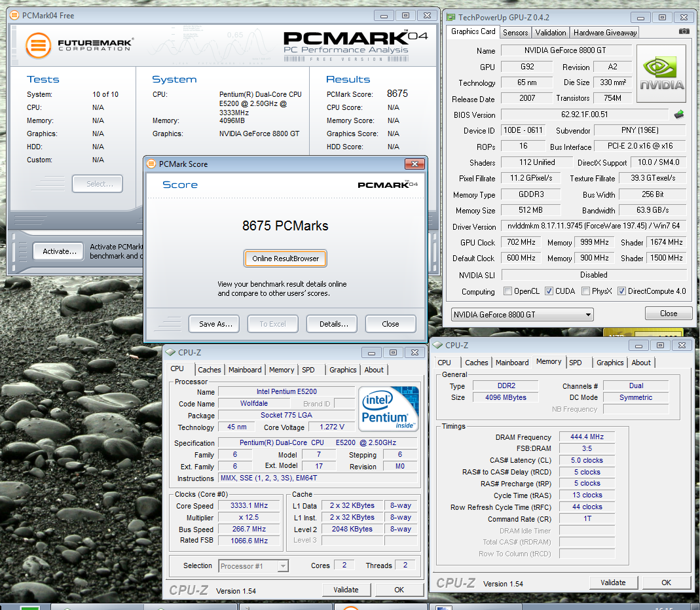Click the Select... button under Tests
The height and width of the screenshot is (610, 700).
pyautogui.click(x=98, y=184)
